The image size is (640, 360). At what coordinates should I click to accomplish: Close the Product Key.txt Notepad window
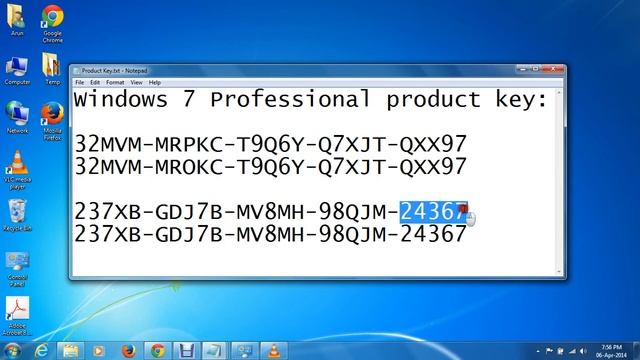[x=553, y=69]
